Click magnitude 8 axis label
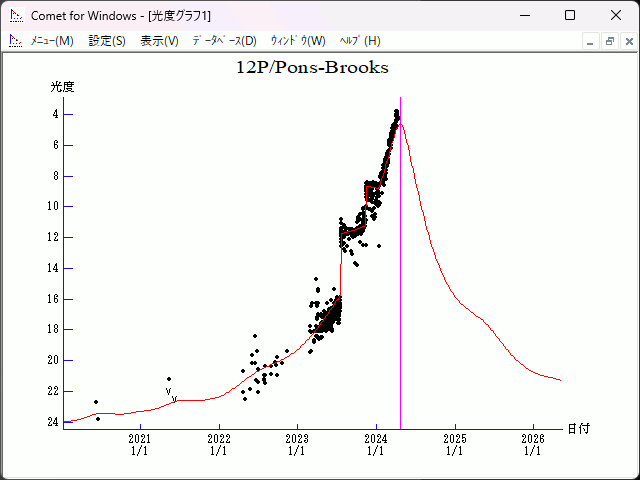This screenshot has width=640, height=480. tap(56, 176)
